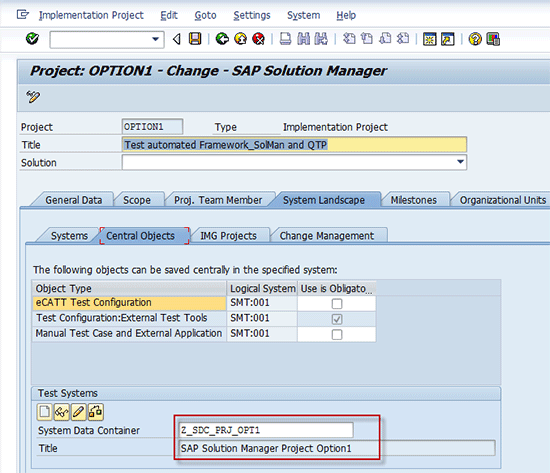550x473 pixels.
Task: Click the Display/Change pencil icon below title
Action: point(33,96)
